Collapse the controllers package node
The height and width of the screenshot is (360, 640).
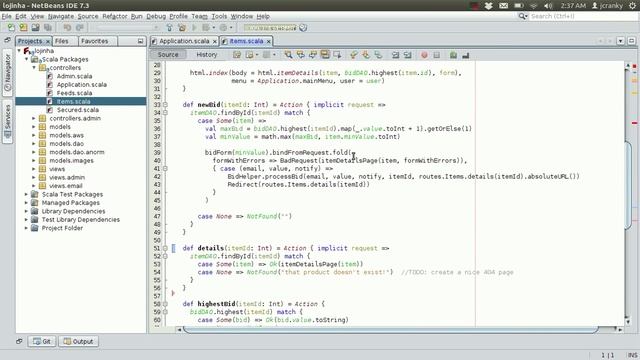34,68
